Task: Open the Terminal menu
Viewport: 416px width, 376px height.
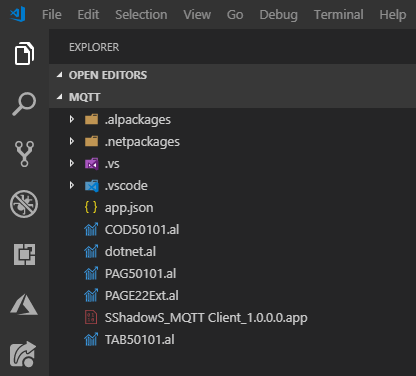Action: [339, 15]
